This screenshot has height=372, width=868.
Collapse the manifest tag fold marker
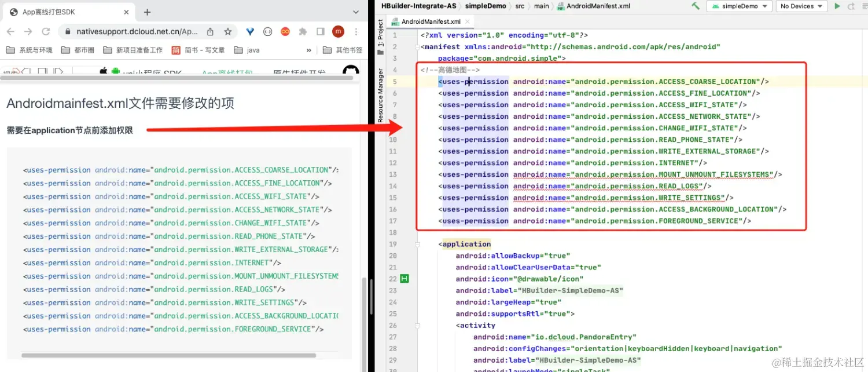click(418, 47)
